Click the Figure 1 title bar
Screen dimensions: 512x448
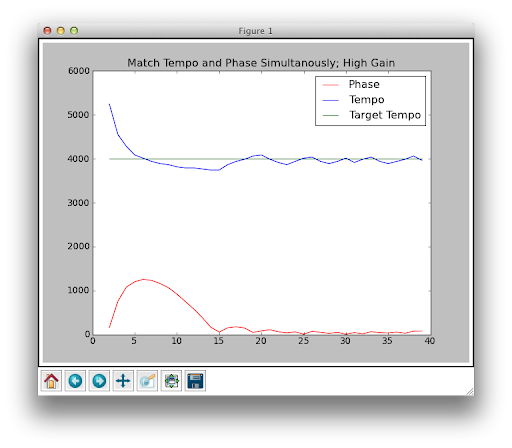[x=256, y=31]
